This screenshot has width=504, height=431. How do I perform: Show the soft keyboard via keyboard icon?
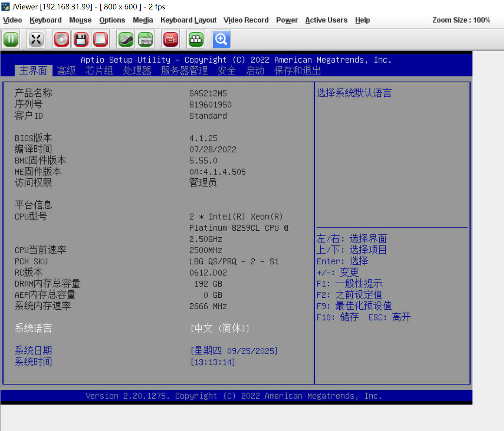point(145,39)
